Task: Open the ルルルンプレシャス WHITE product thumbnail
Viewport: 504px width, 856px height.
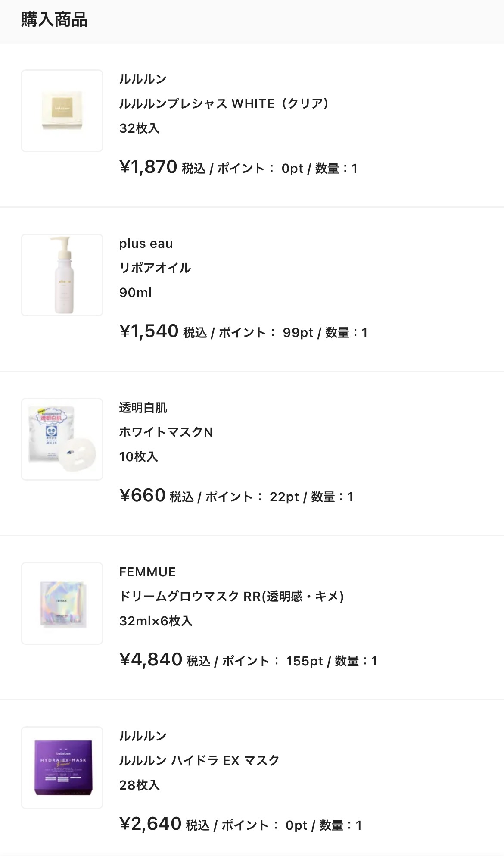Action: [62, 111]
